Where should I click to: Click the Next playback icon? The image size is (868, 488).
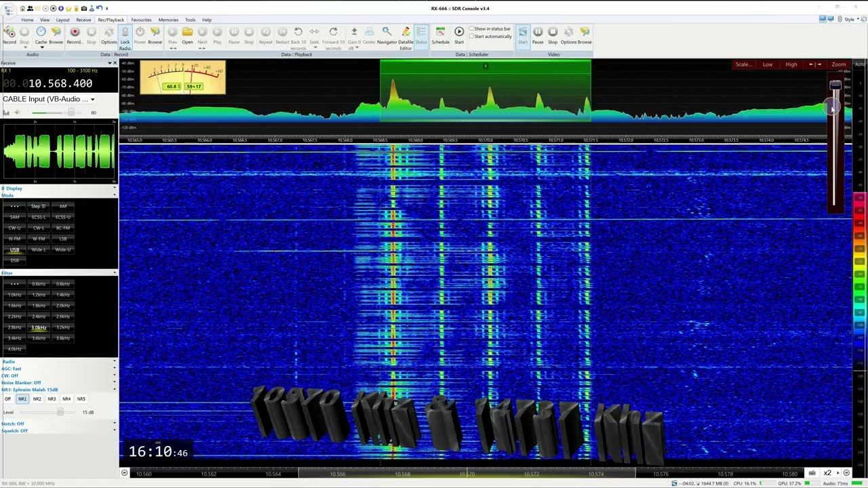point(202,32)
